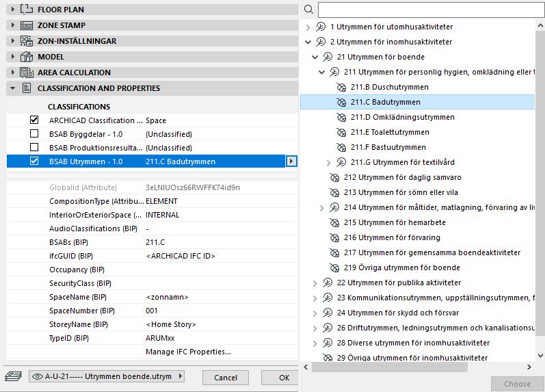This screenshot has width=545, height=392.
Task: Select 211.E Toalettutrymmen in the tree
Action: click(x=390, y=132)
